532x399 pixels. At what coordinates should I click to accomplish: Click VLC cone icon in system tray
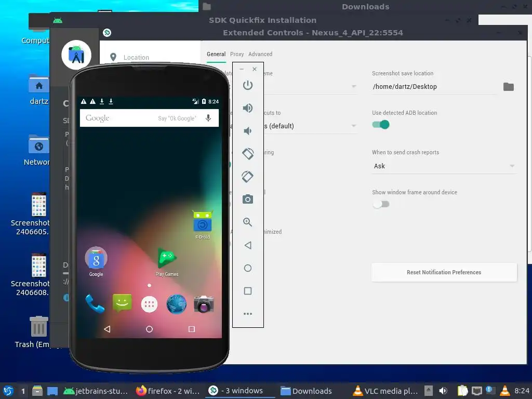coord(505,391)
